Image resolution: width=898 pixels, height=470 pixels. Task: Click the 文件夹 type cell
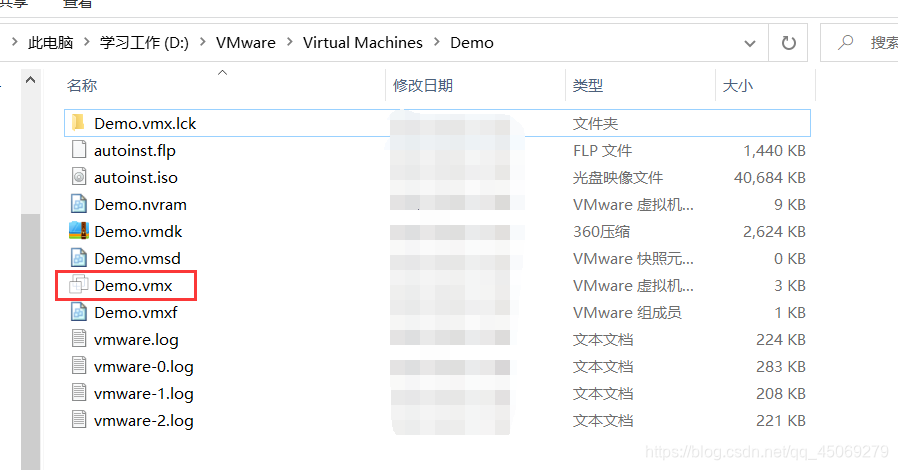[595, 124]
